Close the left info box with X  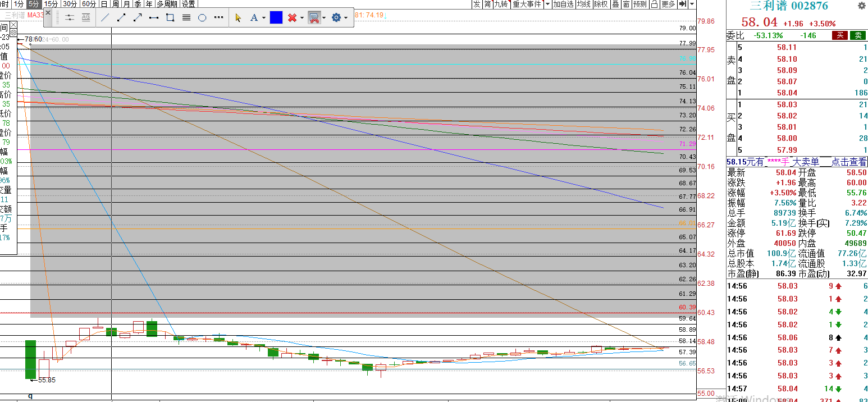13,25
